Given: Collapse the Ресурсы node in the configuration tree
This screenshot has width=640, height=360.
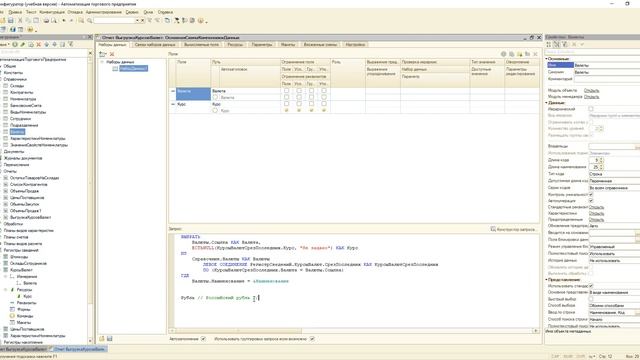Looking at the screenshot, I should pyautogui.click(x=6, y=289).
